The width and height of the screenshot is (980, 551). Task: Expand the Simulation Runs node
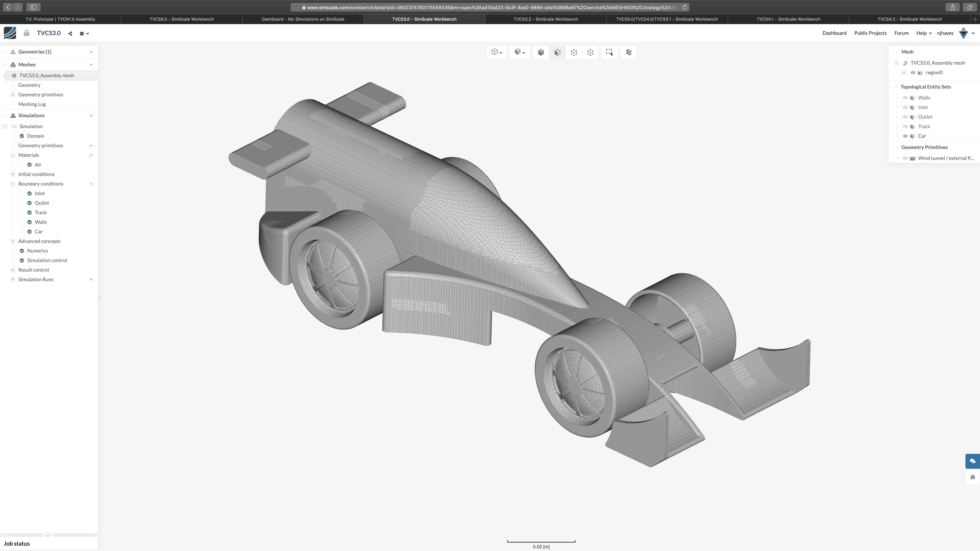pos(13,280)
